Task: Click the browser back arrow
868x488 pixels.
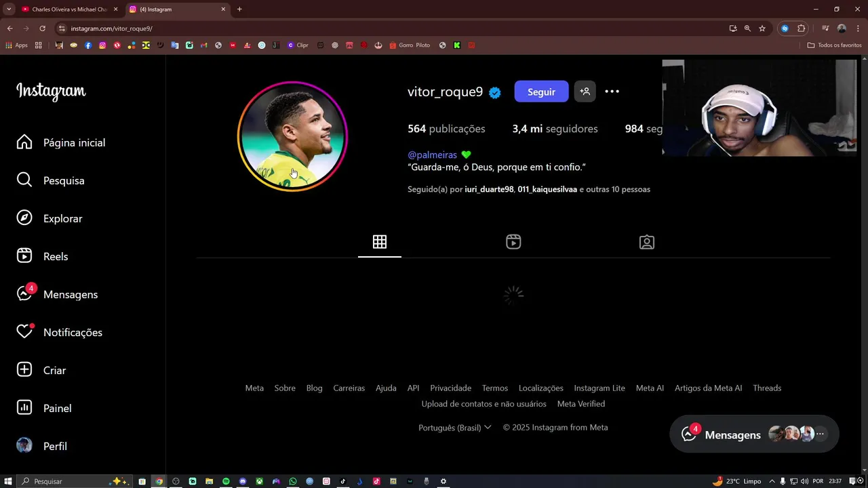Action: pyautogui.click(x=9, y=28)
